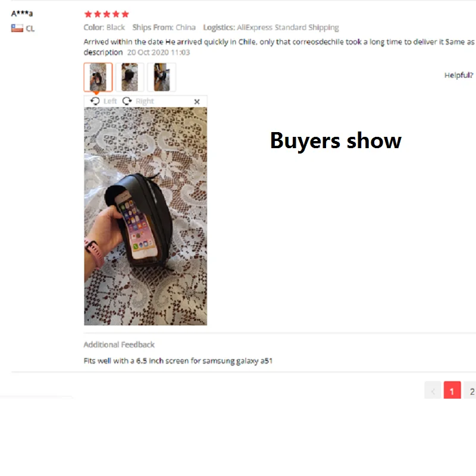The width and height of the screenshot is (476, 476).
Task: Click the five-star rating
Action: pyautogui.click(x=107, y=14)
